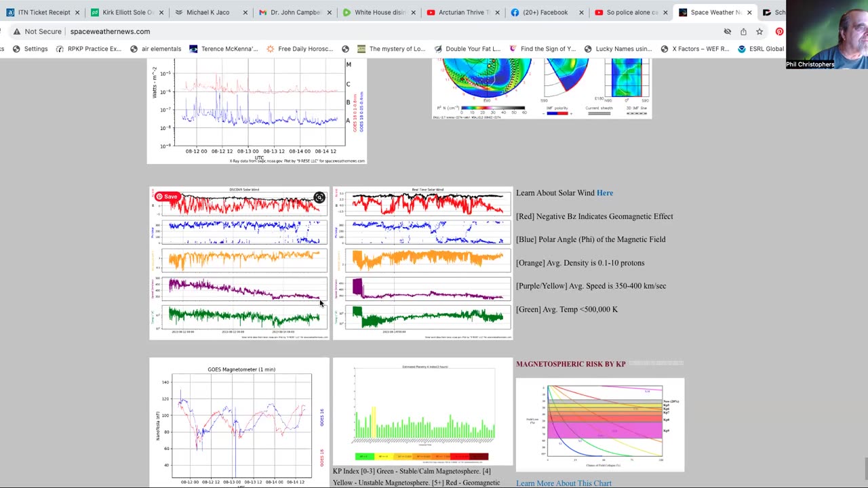Click the Pinterest extension icon
This screenshot has height=488, width=868.
[x=780, y=31]
